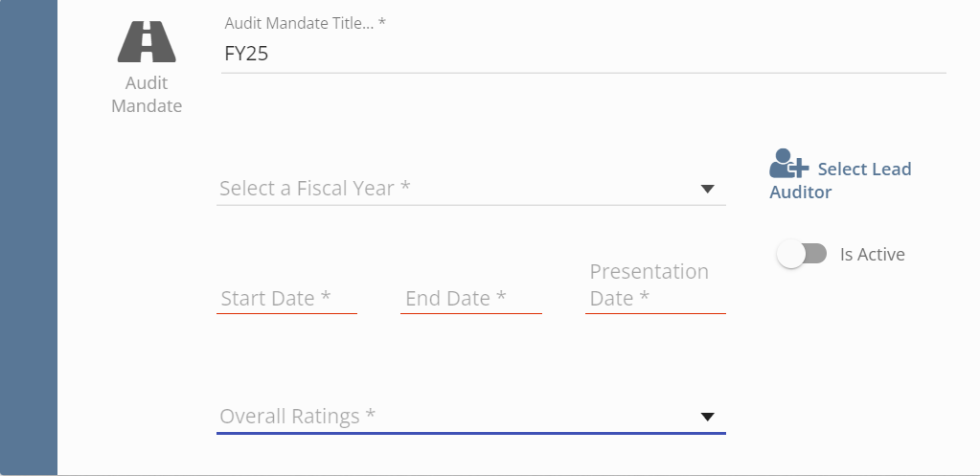Focus the Start Date field

click(286, 299)
